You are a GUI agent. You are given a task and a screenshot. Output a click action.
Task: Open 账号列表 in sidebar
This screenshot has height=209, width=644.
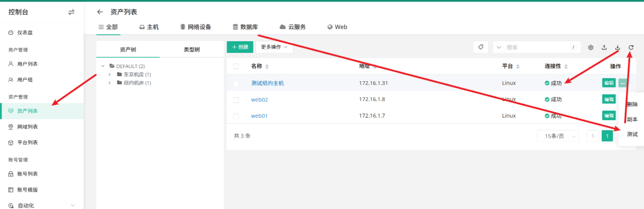coord(23,174)
